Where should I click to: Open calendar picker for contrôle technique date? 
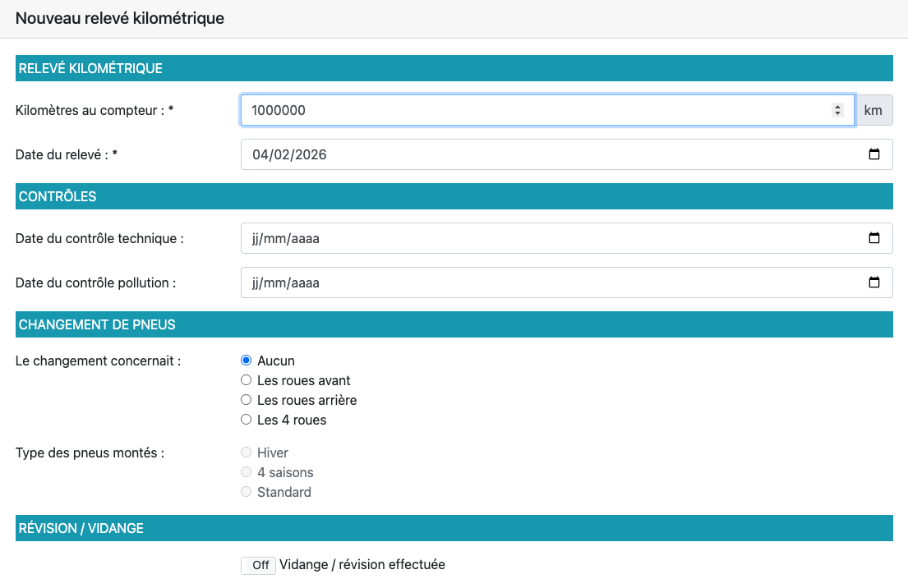point(874,238)
